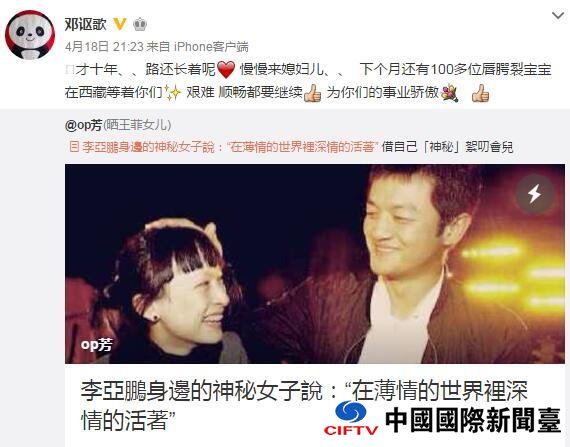This screenshot has height=447, width=570.
Task: Click the panda profile avatar
Action: coord(30,35)
